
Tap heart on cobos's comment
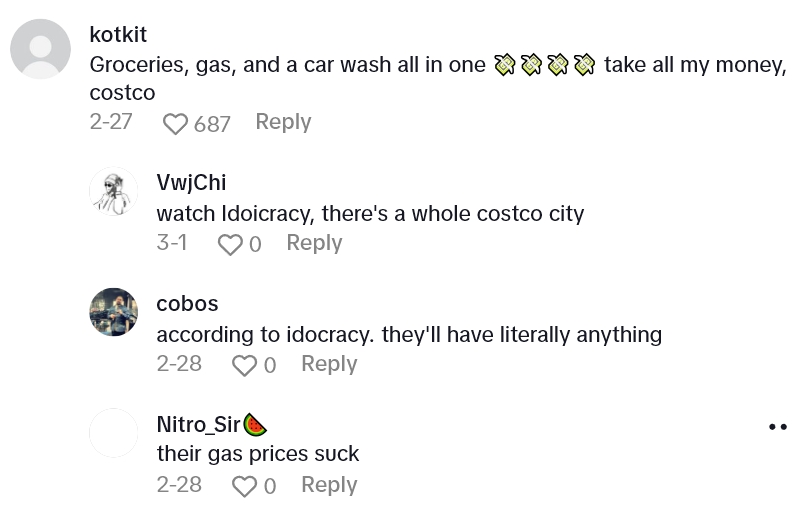coord(244,366)
